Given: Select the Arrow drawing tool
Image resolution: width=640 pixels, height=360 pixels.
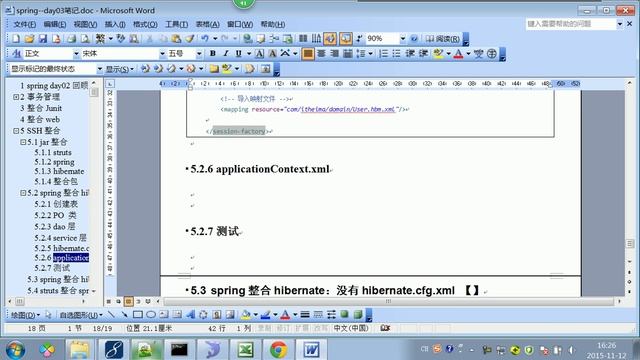Looking at the screenshot, I should (124, 315).
